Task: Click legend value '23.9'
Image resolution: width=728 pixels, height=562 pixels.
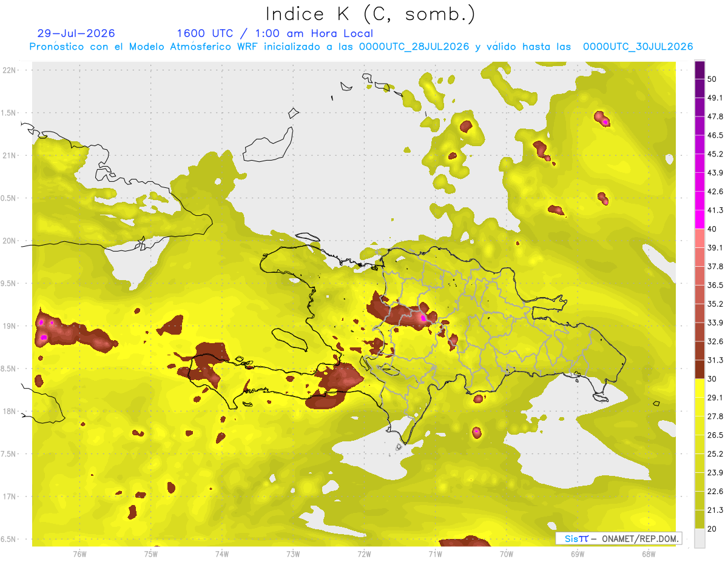Action: (715, 473)
